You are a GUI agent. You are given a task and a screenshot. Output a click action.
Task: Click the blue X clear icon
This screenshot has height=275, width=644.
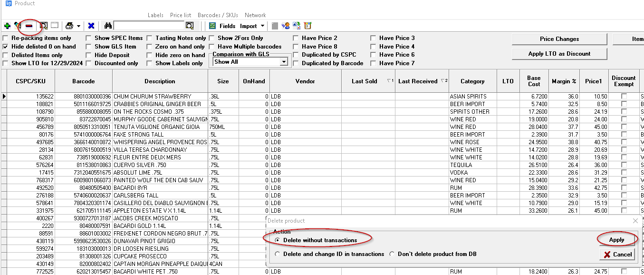pos(91,26)
